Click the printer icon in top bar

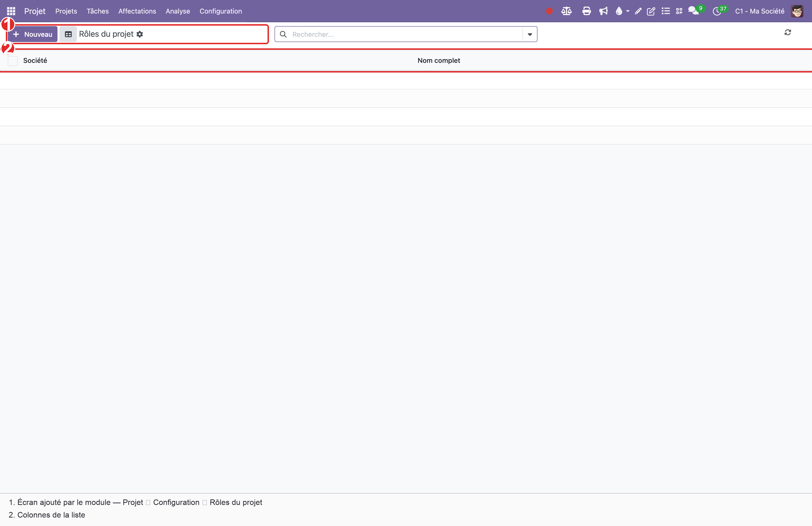point(587,11)
